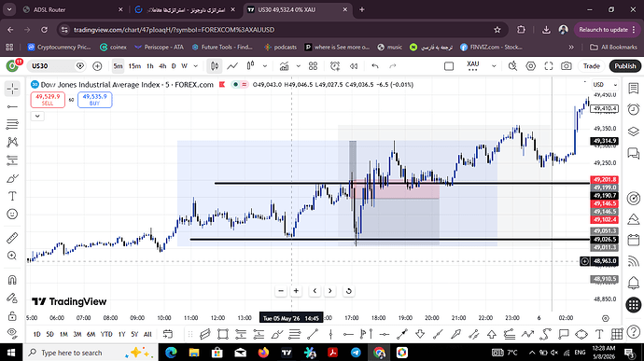The width and height of the screenshot is (644, 361).
Task: Open the quick search icon in top toolbar
Action: (x=512, y=66)
